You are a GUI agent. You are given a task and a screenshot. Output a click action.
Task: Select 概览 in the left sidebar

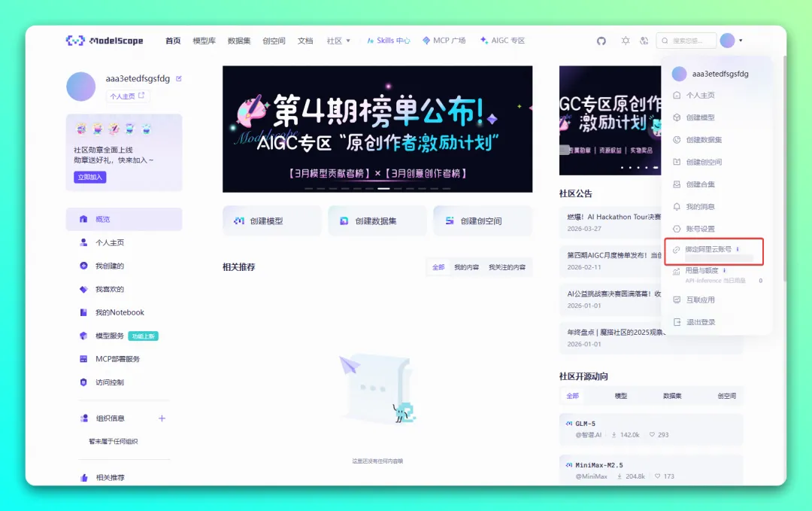click(124, 219)
